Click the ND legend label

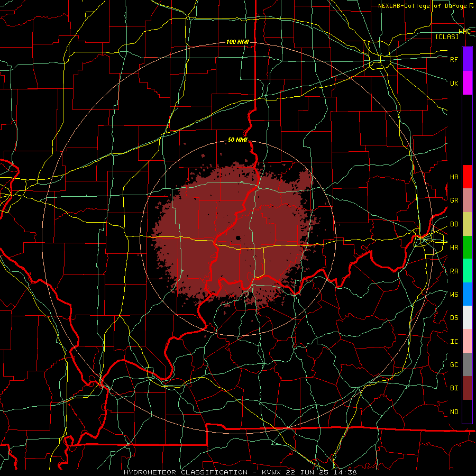point(454,411)
